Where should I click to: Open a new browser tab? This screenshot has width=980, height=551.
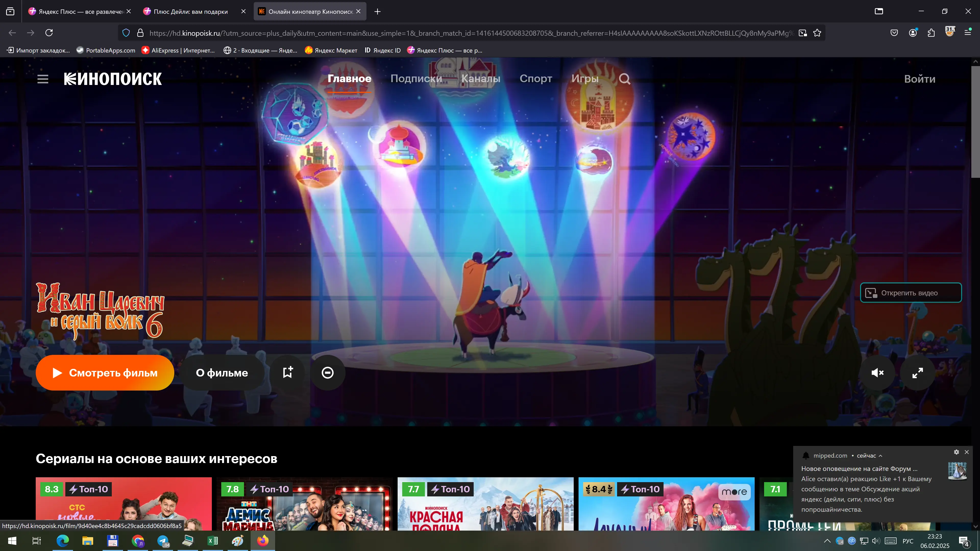[377, 11]
